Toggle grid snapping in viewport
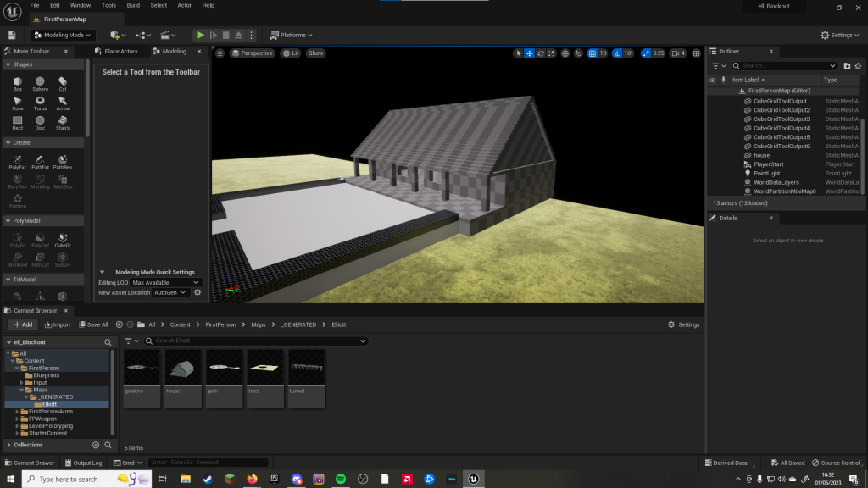Screen dimensions: 868x488 click(593, 53)
